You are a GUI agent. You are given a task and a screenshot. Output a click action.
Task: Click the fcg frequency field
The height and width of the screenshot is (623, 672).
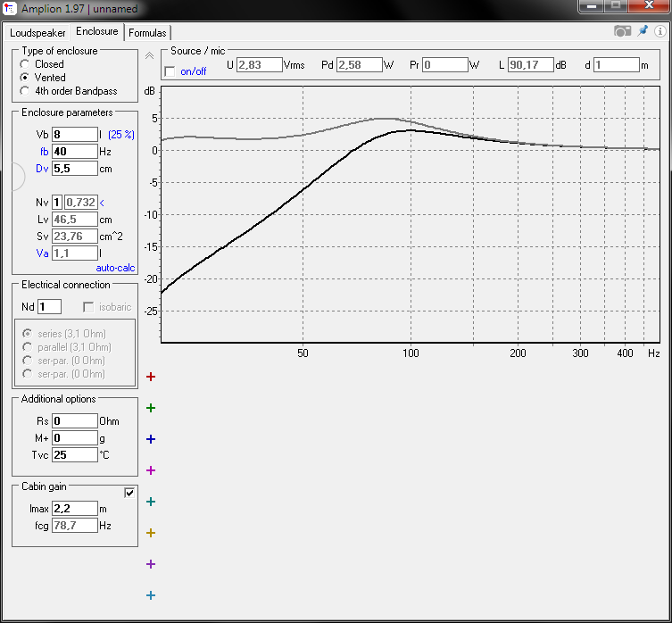pyautogui.click(x=75, y=525)
